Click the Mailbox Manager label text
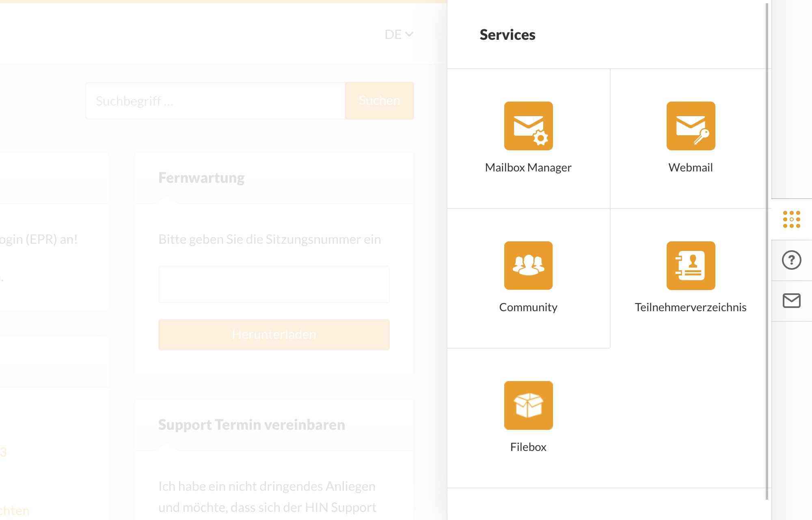This screenshot has height=520, width=812. tap(528, 167)
